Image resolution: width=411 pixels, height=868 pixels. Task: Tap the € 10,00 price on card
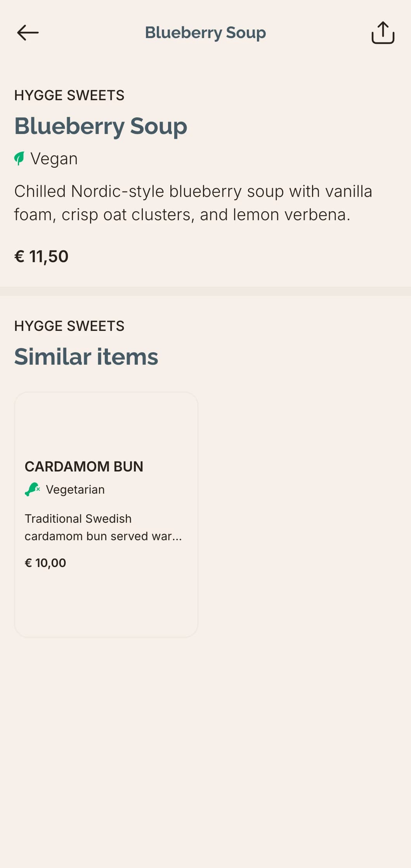pyautogui.click(x=45, y=563)
